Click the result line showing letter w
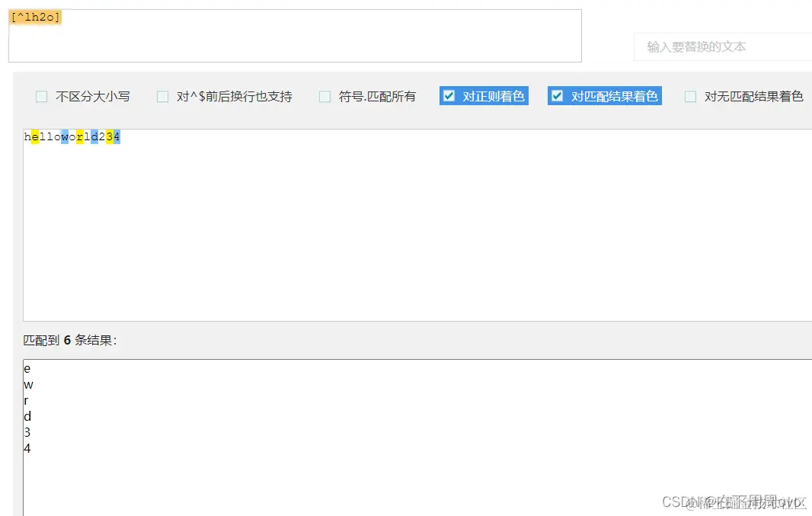The height and width of the screenshot is (516, 812). point(27,384)
